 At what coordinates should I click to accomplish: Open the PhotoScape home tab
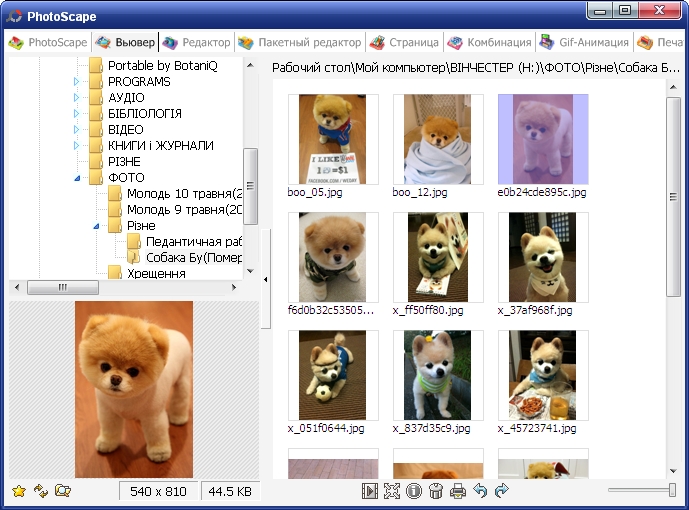pyautogui.click(x=48, y=43)
